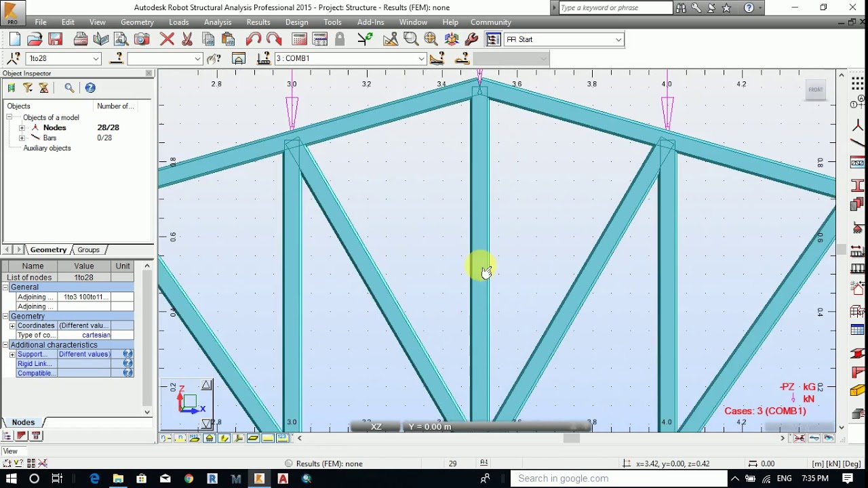Click the viewport vertical scrollbar thumb
Viewport: 868px width, 488px height.
(x=842, y=249)
